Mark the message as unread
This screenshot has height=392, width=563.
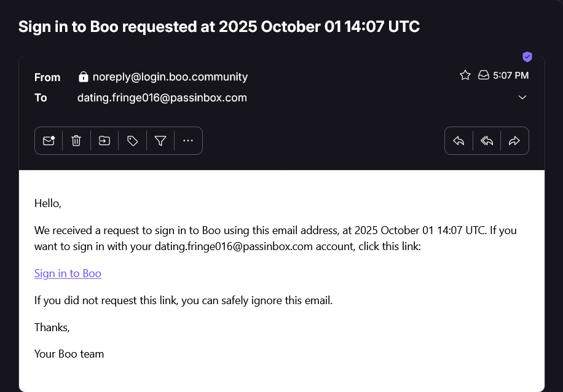coord(49,141)
